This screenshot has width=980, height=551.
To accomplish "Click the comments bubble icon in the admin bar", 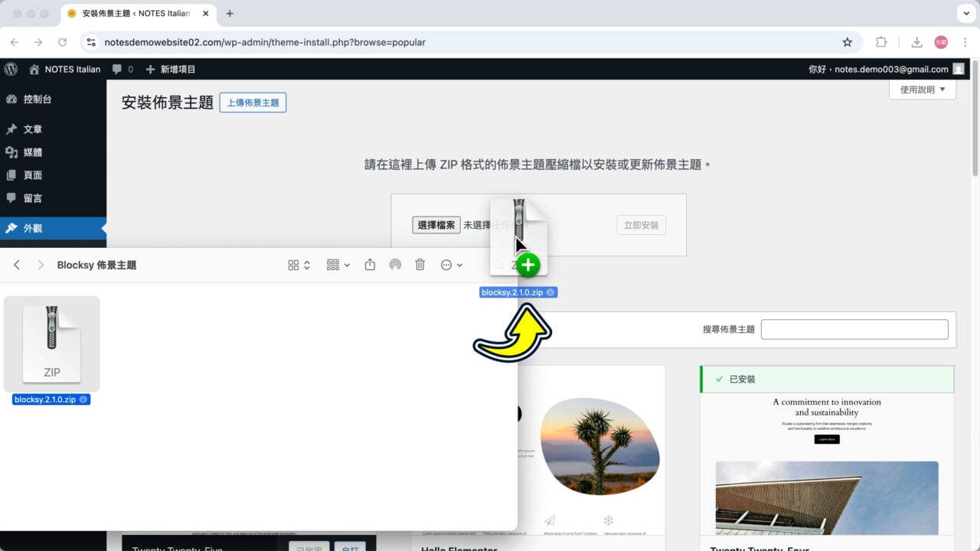I will [x=116, y=69].
